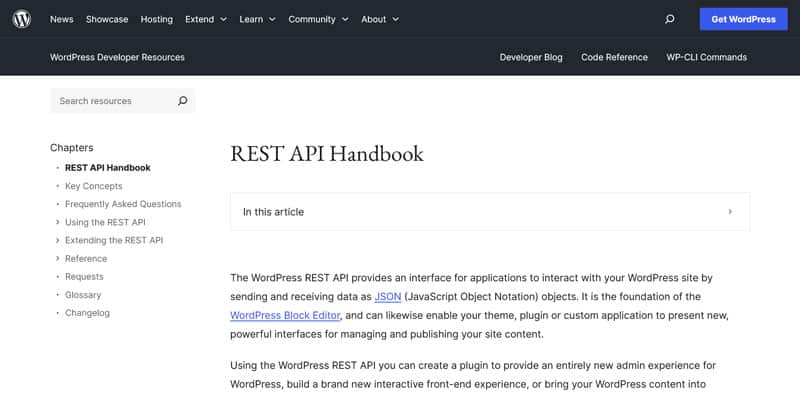
Task: Open the Extend dropdown menu
Action: (x=206, y=19)
